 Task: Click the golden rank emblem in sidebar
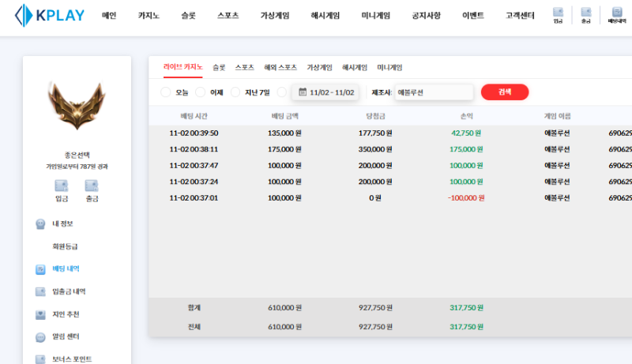[x=77, y=105]
